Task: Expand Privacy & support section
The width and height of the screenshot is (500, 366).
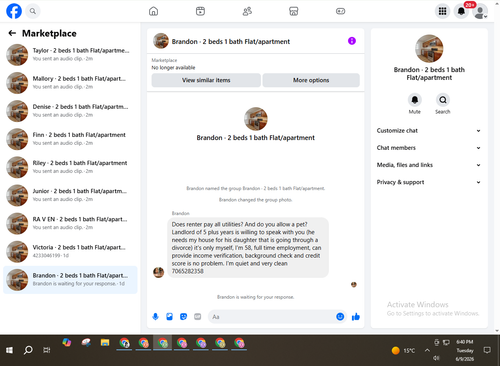Action: pyautogui.click(x=429, y=182)
